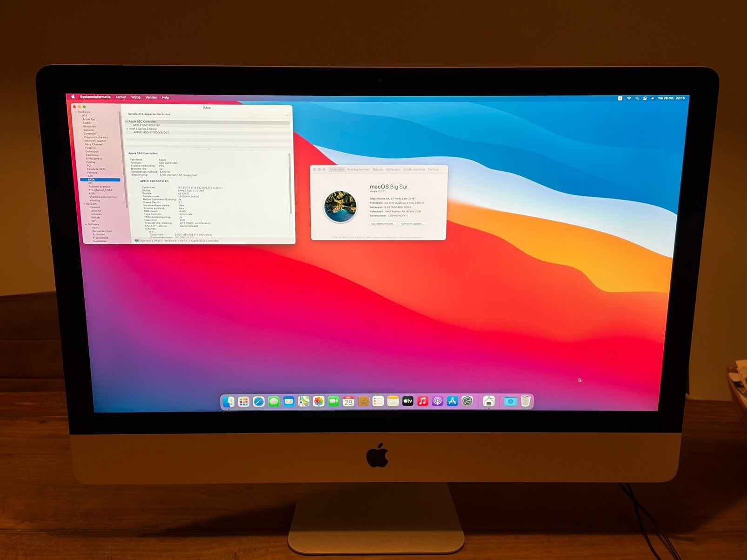This screenshot has height=560, width=747.
Task: Collapse the Software section in the sidebar
Action: pos(86,224)
